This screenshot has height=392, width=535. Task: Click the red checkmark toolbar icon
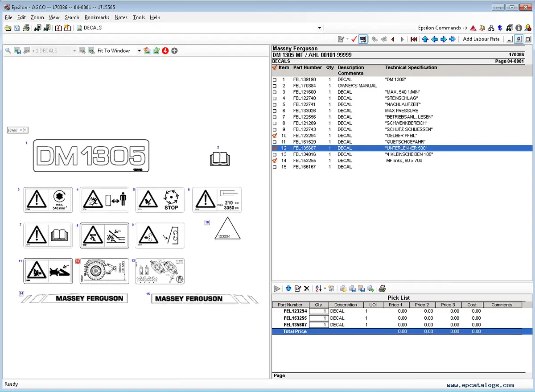pyautogui.click(x=354, y=39)
